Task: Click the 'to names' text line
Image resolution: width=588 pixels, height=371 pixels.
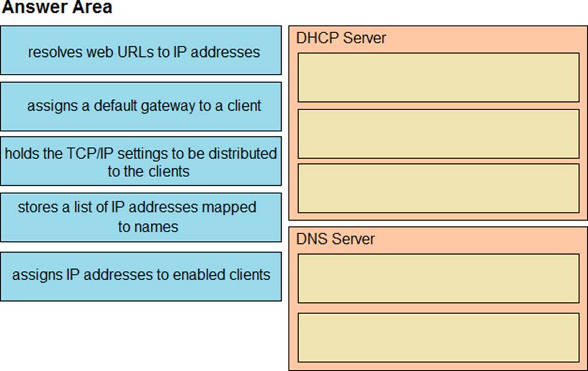Action: coord(148,226)
